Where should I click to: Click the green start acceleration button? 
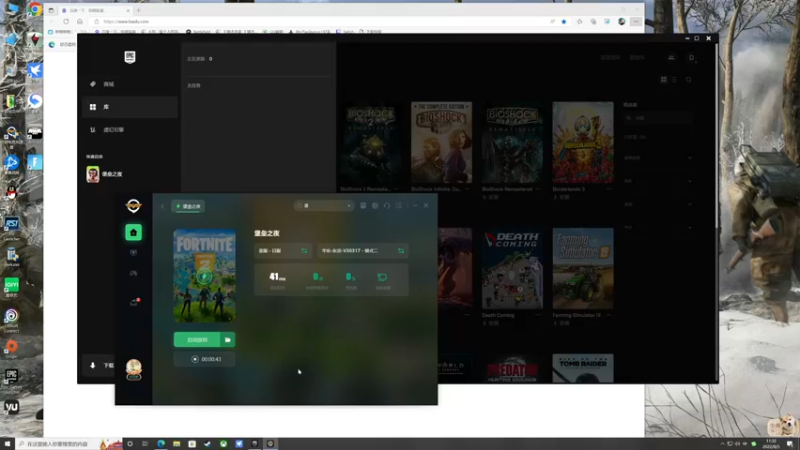tap(197, 340)
